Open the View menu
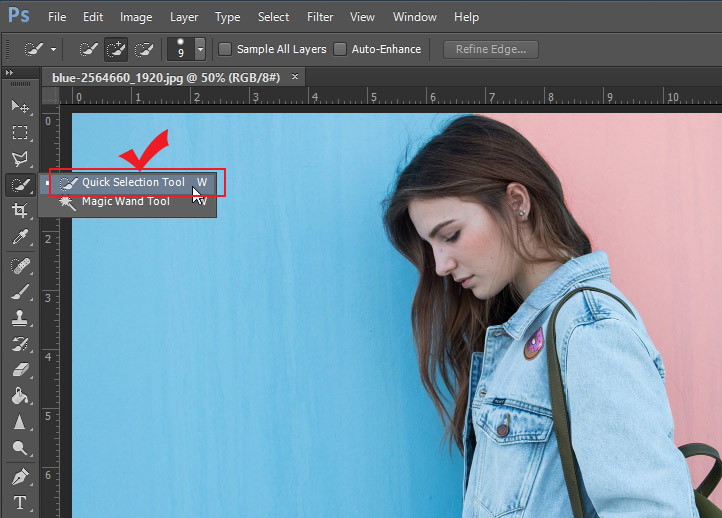This screenshot has height=518, width=722. 362,17
